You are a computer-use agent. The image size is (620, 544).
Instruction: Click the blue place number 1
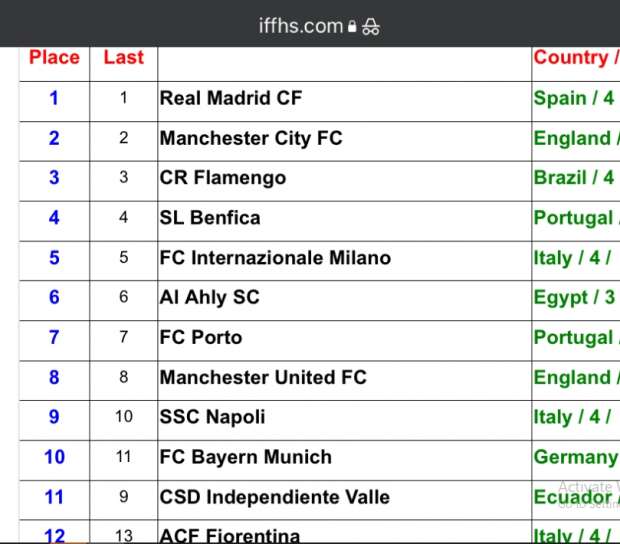(x=54, y=98)
